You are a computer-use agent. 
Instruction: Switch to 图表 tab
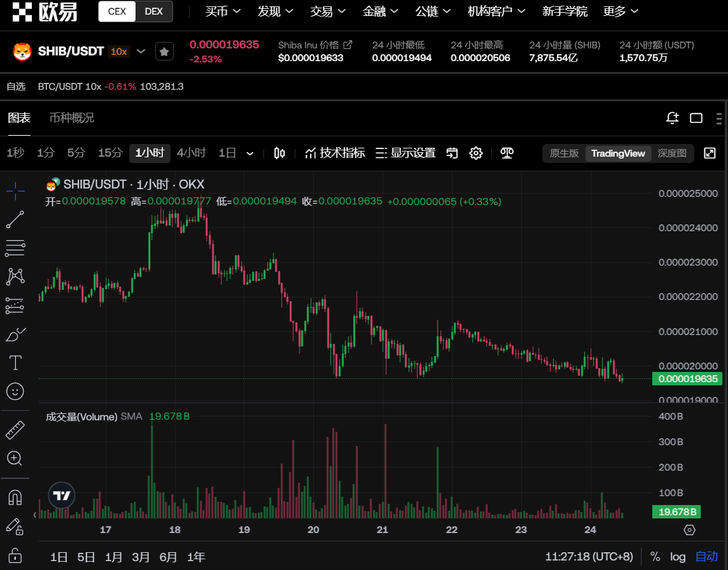tap(19, 118)
